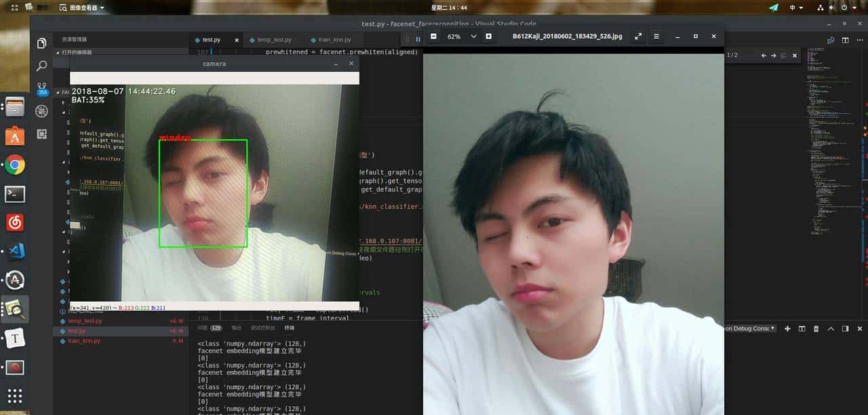Open the Search view in the activity bar
Image resolution: width=868 pixels, height=415 pixels.
pyautogui.click(x=42, y=66)
